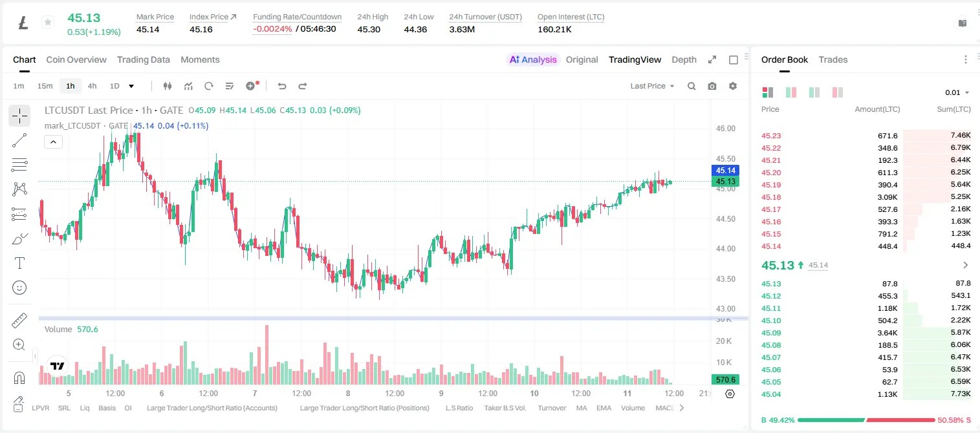Switch to the Trades tab
Image resolution: width=980 pixels, height=433 pixels.
tap(833, 59)
